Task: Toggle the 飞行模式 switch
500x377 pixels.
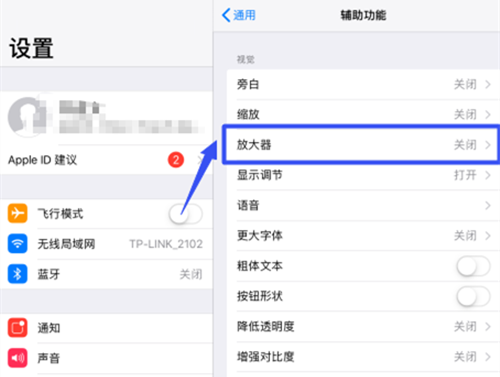Action: click(186, 214)
